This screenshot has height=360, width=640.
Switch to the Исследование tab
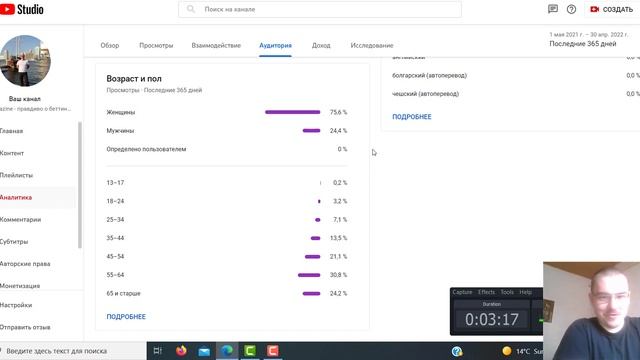[x=372, y=45]
